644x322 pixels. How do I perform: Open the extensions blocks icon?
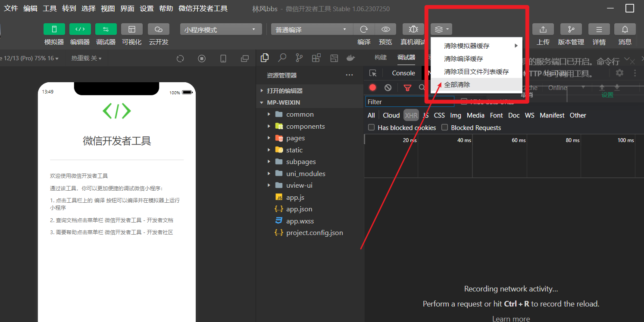pyautogui.click(x=316, y=58)
